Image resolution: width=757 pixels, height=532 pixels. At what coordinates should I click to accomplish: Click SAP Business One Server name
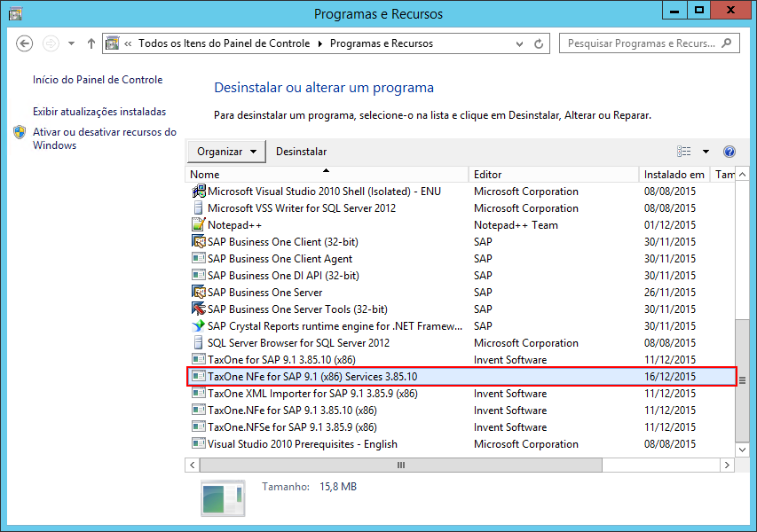[264, 293]
